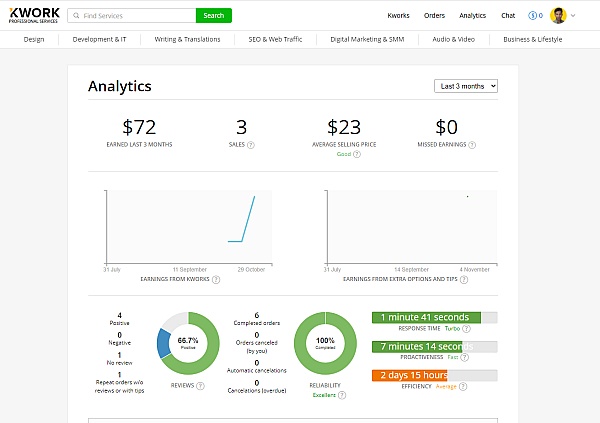The width and height of the screenshot is (600, 423).
Task: Open the Analytics page in top navigation
Action: (472, 16)
